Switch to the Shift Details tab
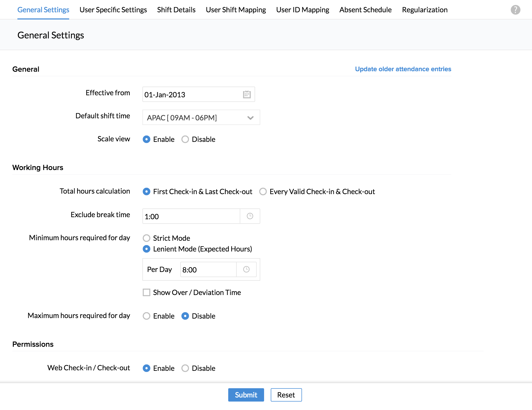Image resolution: width=532 pixels, height=410 pixels. (x=176, y=10)
